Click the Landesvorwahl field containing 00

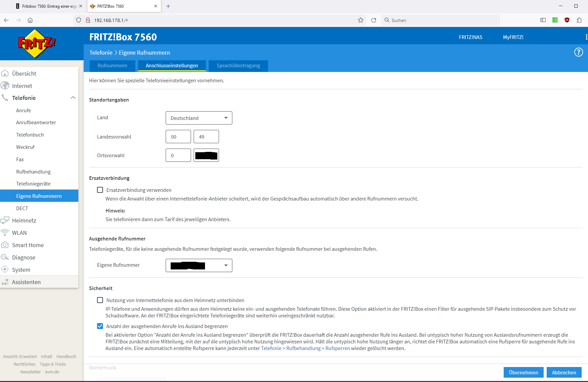point(178,137)
